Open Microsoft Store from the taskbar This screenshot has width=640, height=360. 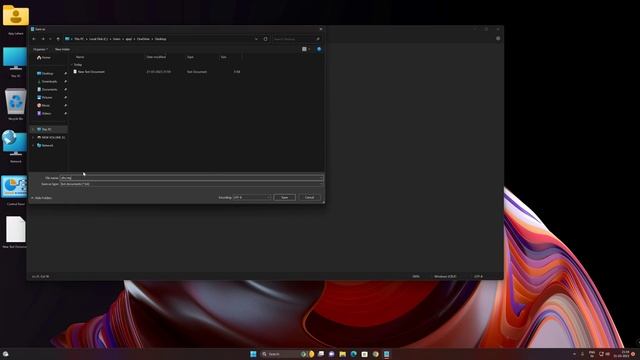(364, 354)
